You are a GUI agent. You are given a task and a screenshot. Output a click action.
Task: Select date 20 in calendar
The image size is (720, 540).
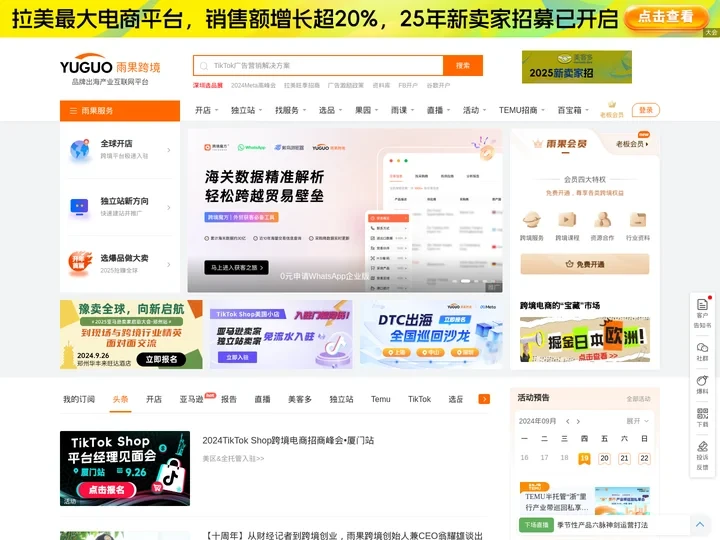coord(604,458)
